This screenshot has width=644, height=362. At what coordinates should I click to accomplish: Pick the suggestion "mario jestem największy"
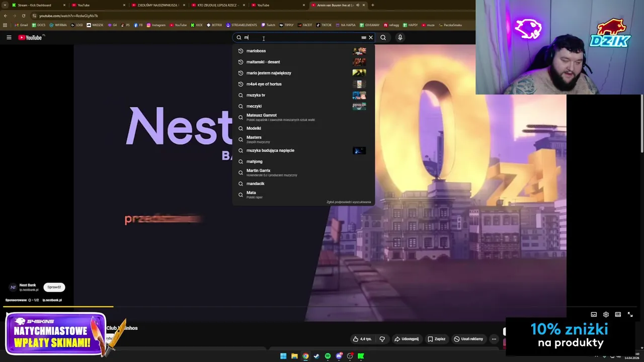pos(303,73)
